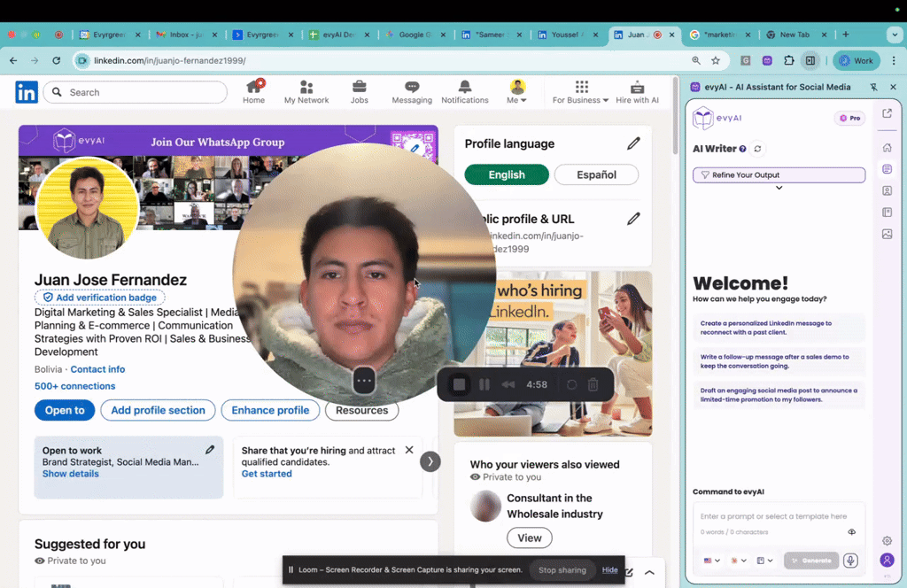The width and height of the screenshot is (907, 588).
Task: Open evyAI profile/contact sidebar icon
Action: pyautogui.click(x=887, y=190)
